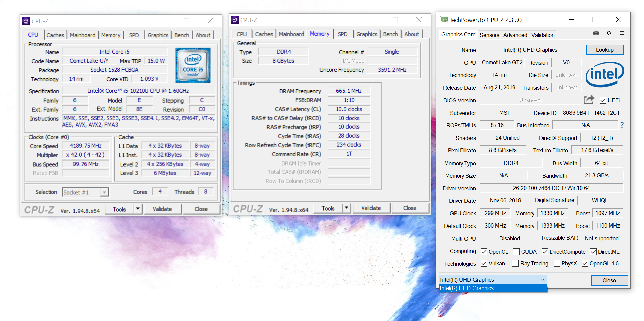Open the GPU selector combo box in GPU-Z
The width and height of the screenshot is (644, 321).
coord(493,280)
